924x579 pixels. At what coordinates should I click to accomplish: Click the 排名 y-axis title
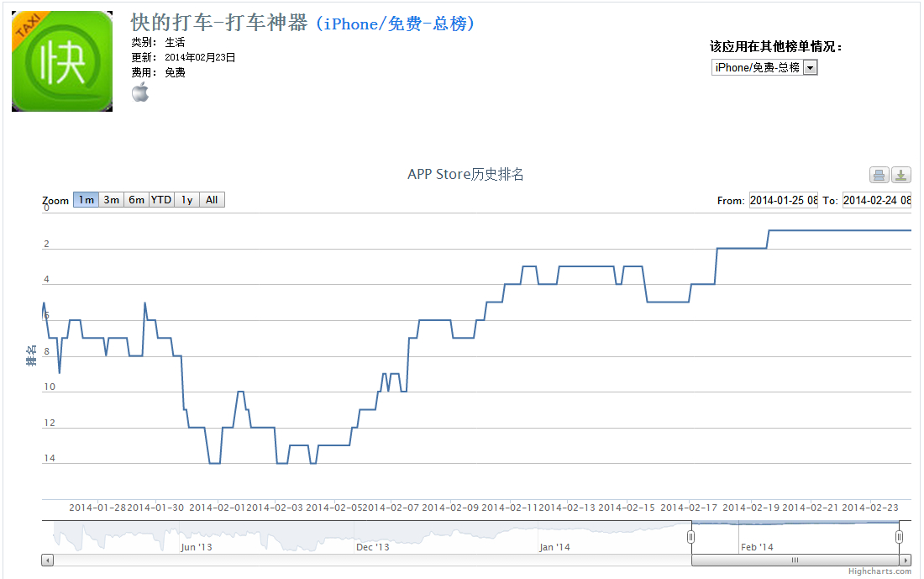click(31, 355)
